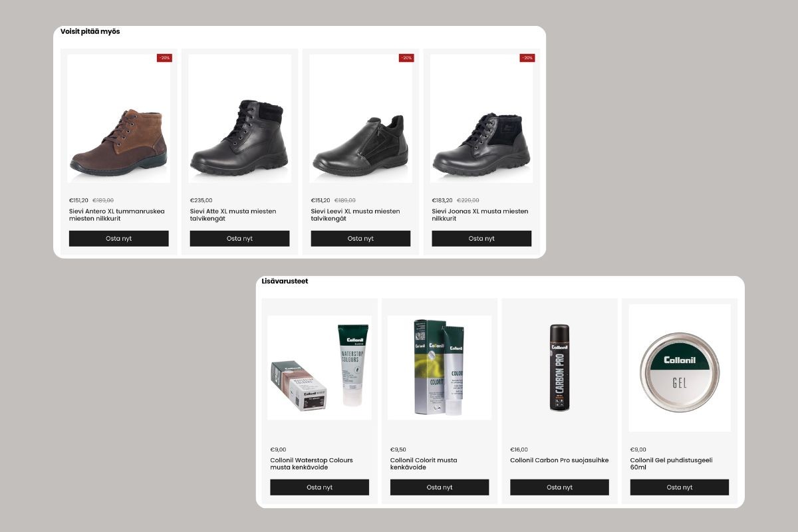The image size is (798, 532).
Task: Click the -20% badge on Sievi Leevi
Action: pyautogui.click(x=406, y=58)
